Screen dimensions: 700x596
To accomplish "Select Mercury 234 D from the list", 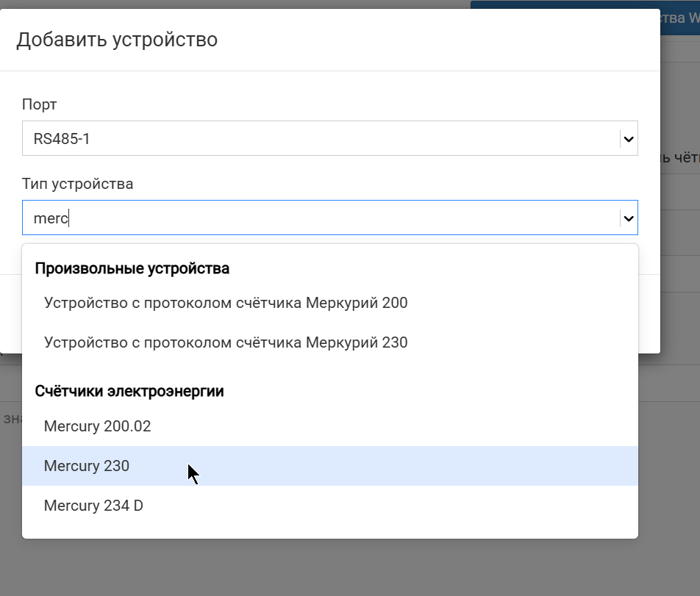I will click(x=93, y=506).
